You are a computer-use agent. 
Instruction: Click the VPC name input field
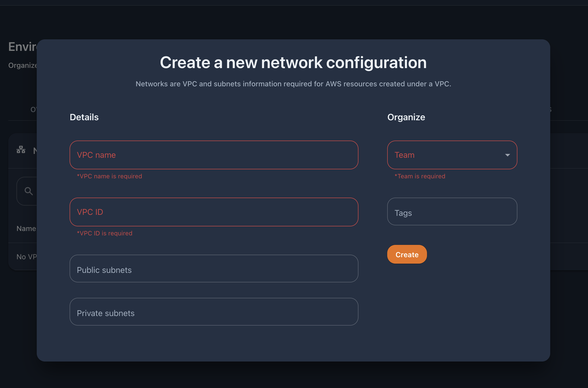(214, 155)
